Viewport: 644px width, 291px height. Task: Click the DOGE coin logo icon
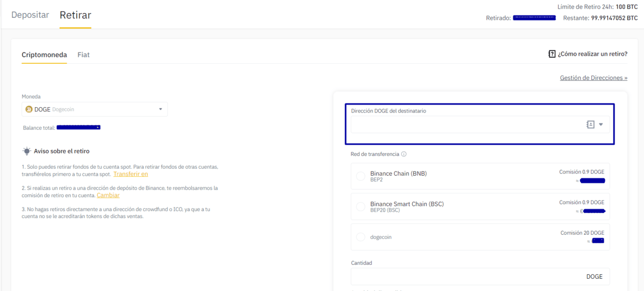tap(29, 109)
